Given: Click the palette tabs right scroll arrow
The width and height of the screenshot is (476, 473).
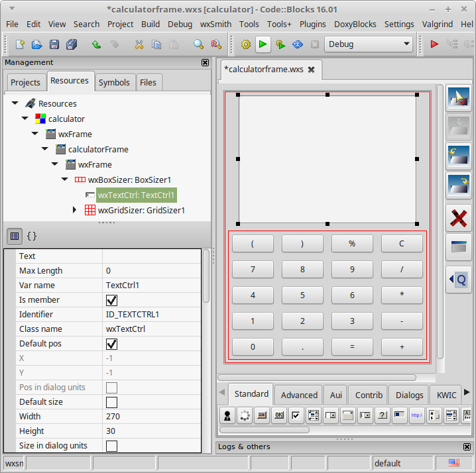Looking at the screenshot, I should tap(467, 393).
